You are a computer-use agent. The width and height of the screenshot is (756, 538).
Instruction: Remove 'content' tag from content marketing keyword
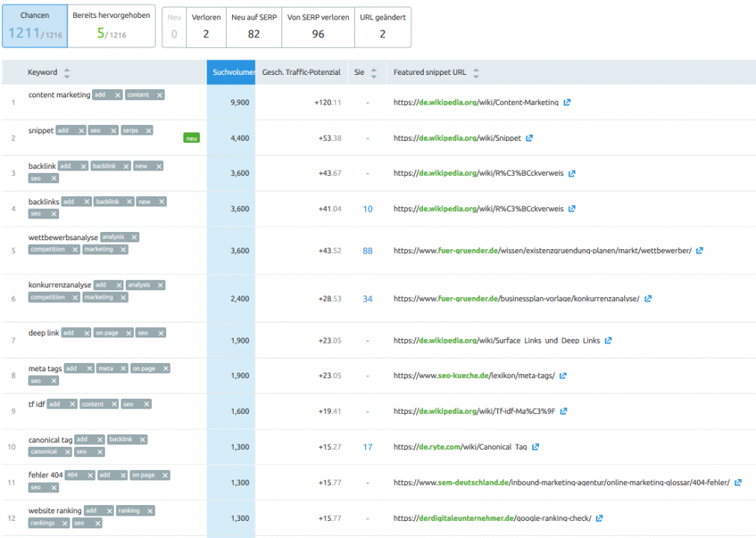[159, 95]
